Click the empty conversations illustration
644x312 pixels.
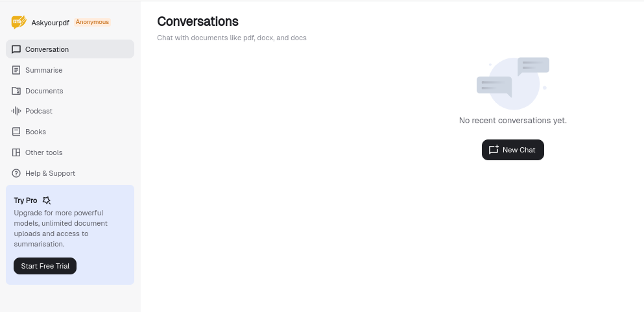click(x=513, y=83)
